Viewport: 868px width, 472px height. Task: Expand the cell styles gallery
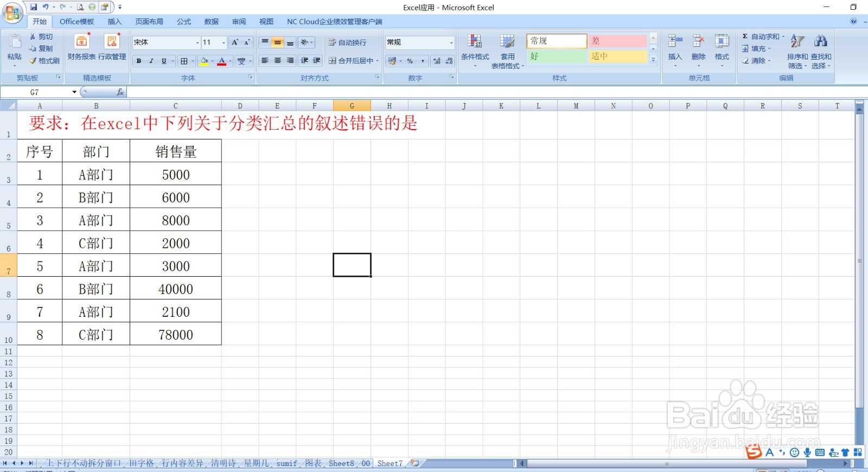pos(653,60)
